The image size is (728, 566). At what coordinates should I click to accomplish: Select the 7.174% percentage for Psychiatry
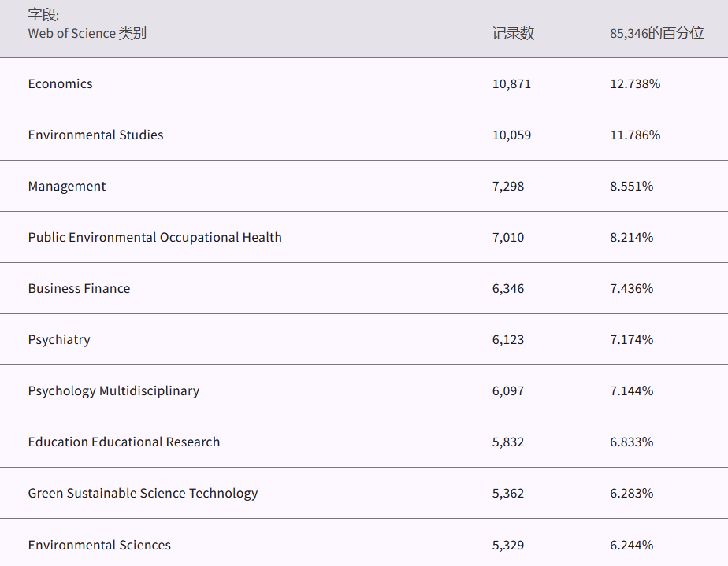pyautogui.click(x=631, y=339)
